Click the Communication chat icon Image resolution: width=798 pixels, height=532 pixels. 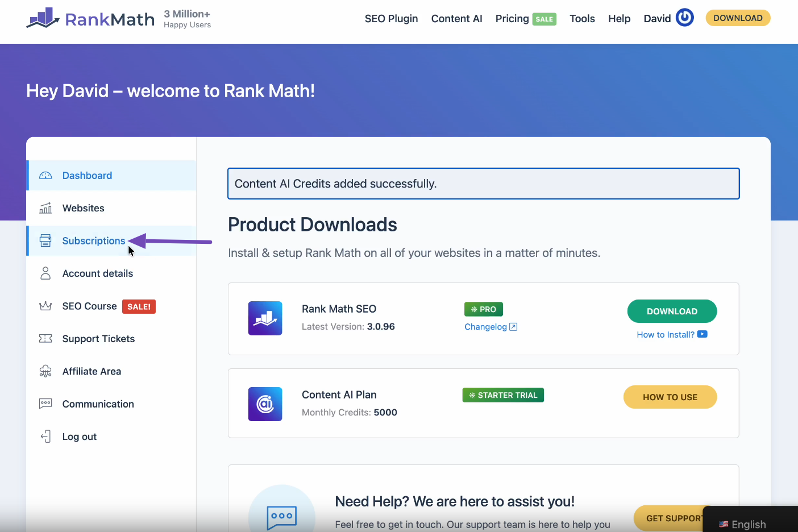45,404
